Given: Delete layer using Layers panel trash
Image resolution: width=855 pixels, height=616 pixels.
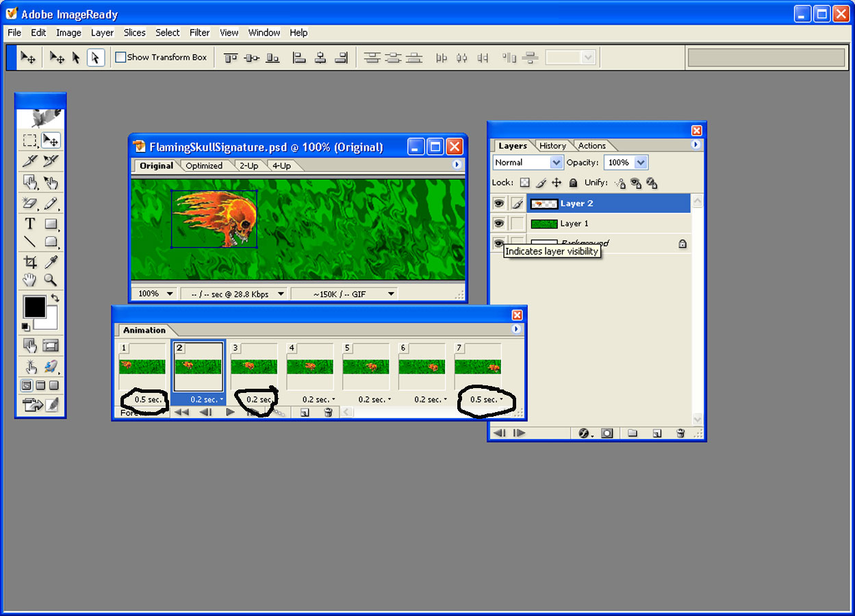Looking at the screenshot, I should (680, 433).
